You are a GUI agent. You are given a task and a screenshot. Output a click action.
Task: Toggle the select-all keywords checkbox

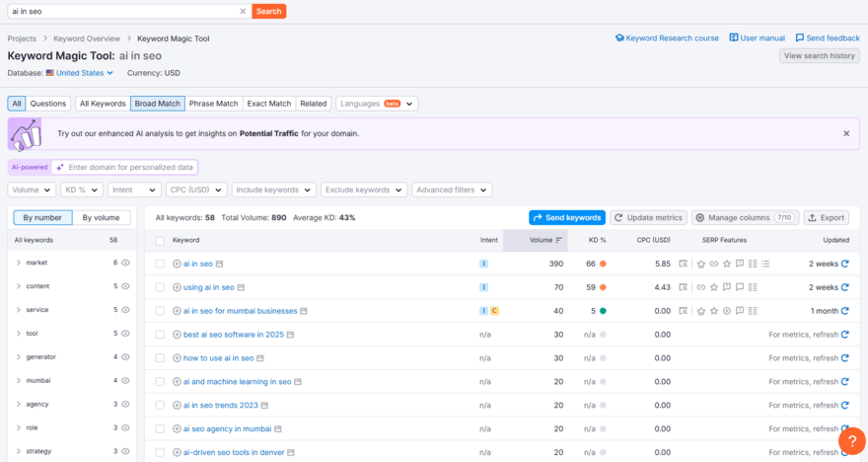click(x=160, y=241)
